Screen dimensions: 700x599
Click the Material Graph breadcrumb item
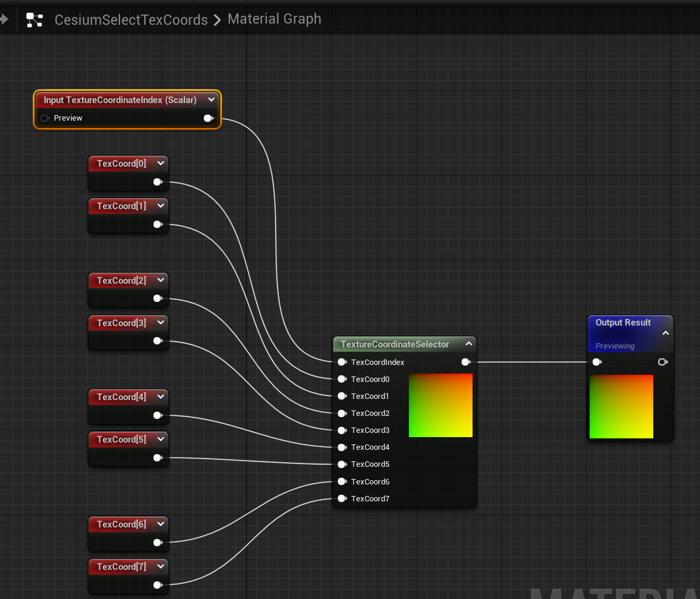pos(274,19)
